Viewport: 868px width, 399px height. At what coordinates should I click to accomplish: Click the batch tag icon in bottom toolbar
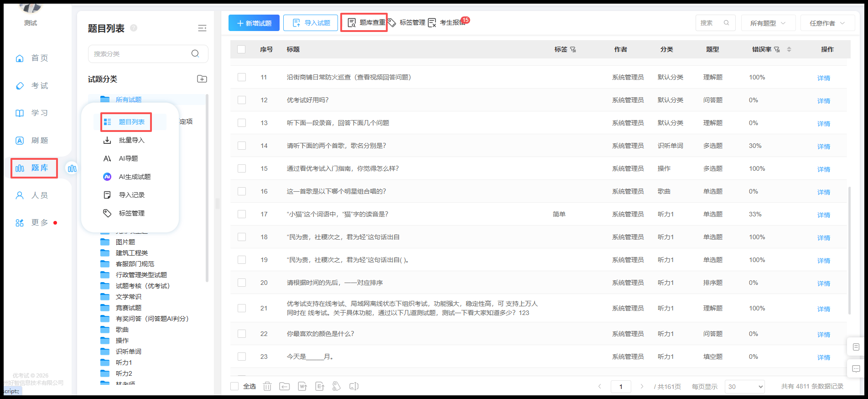(x=337, y=387)
